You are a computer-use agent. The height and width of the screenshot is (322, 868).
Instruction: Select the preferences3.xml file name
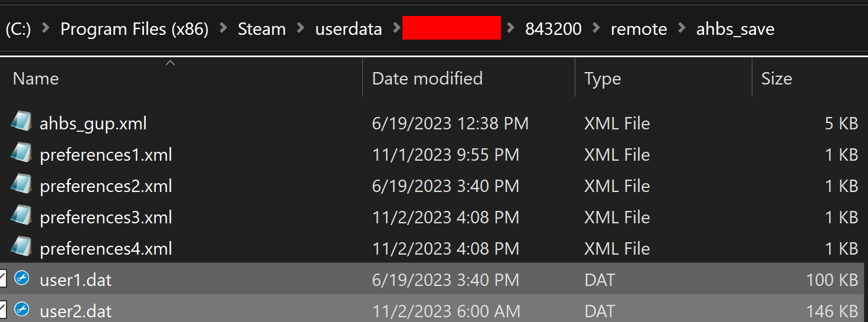(106, 217)
